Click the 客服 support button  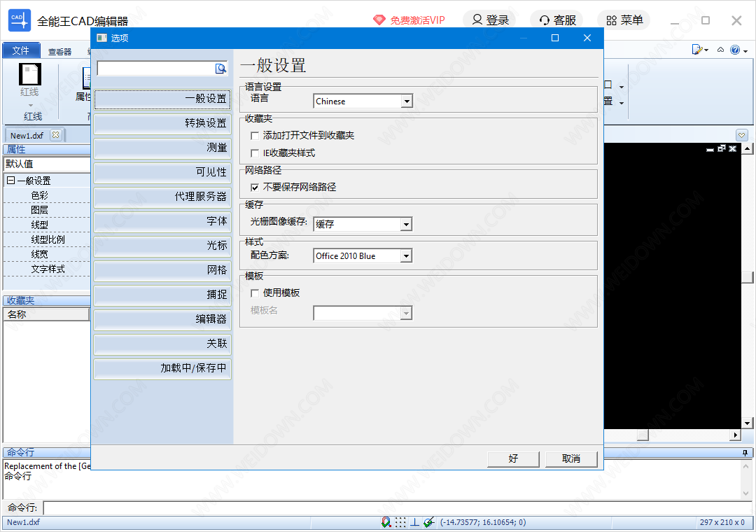(557, 20)
